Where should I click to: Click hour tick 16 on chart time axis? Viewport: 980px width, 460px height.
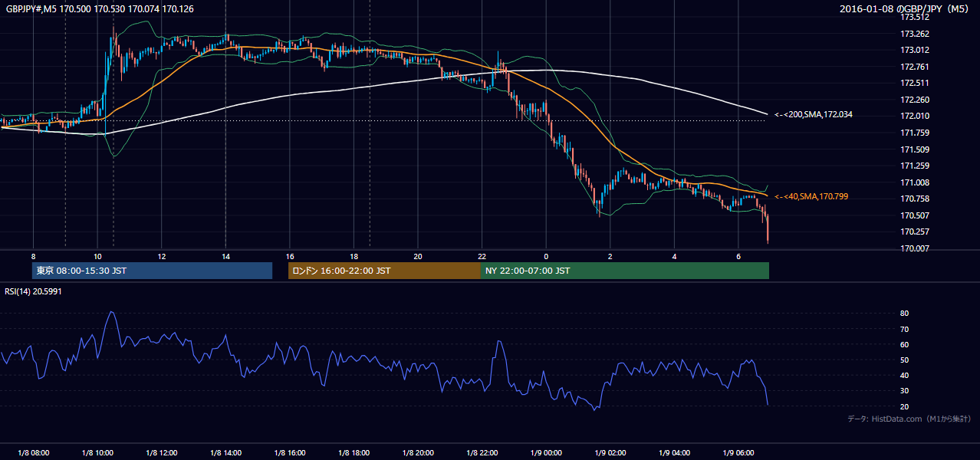290,256
